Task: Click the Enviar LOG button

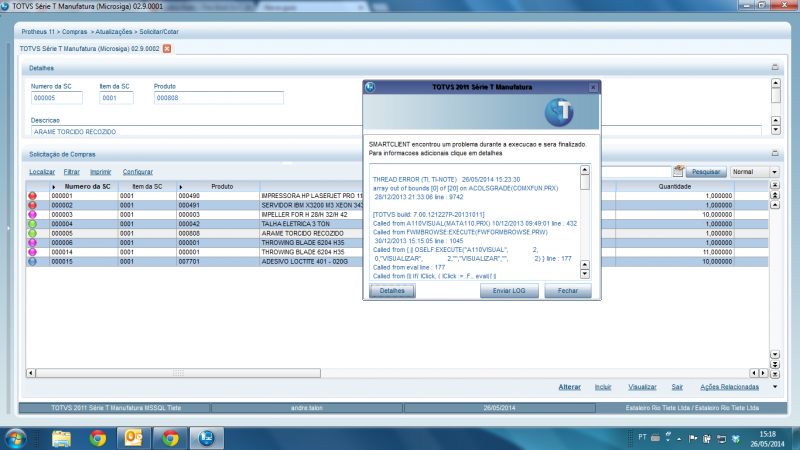Action: tap(509, 291)
